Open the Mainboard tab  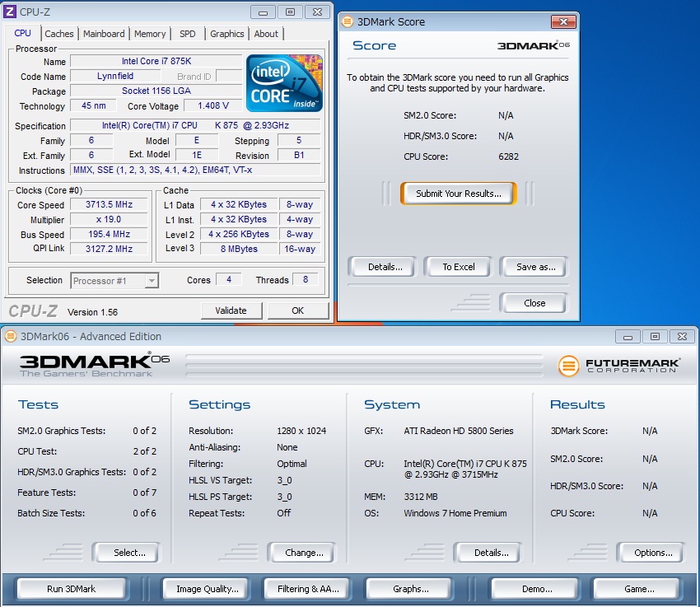[x=104, y=34]
